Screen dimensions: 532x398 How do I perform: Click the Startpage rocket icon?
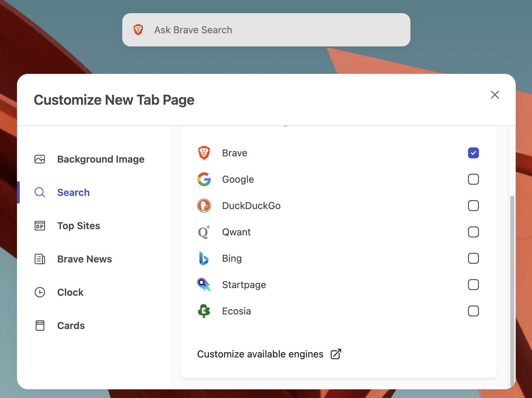coord(204,285)
